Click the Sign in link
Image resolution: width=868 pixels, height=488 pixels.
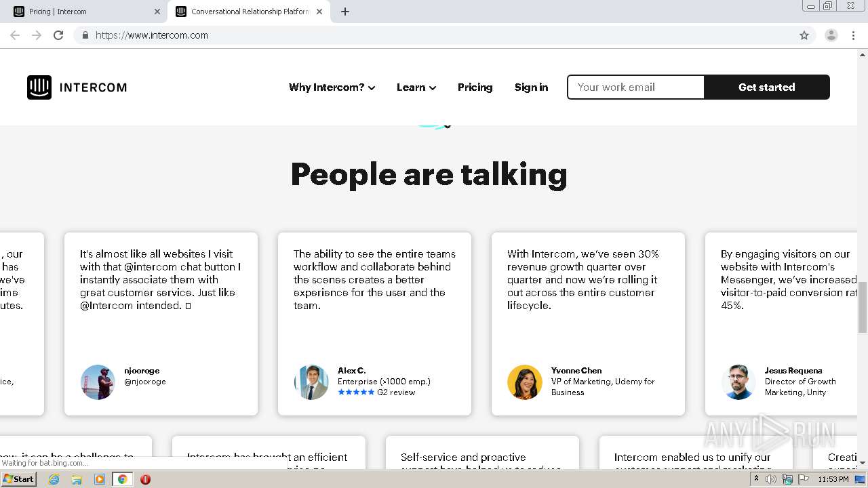(x=531, y=87)
